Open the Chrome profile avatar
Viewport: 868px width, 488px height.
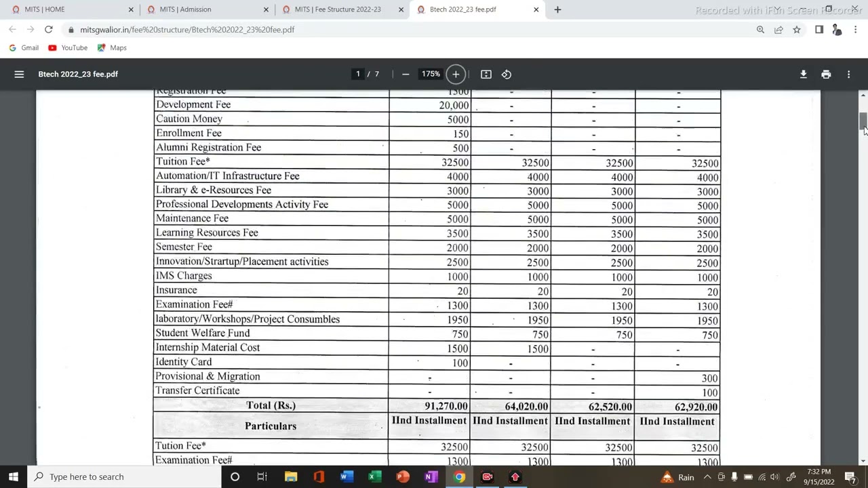tap(837, 30)
